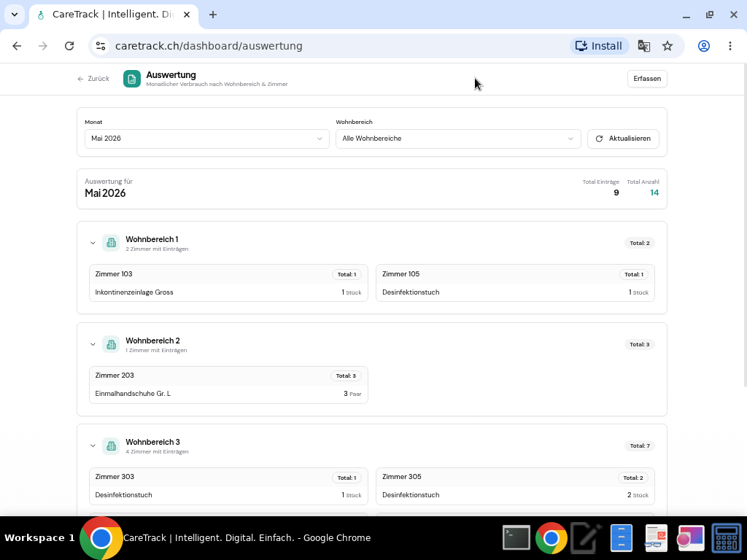
Task: Open the file cabinet icon in taskbar
Action: [622, 538]
